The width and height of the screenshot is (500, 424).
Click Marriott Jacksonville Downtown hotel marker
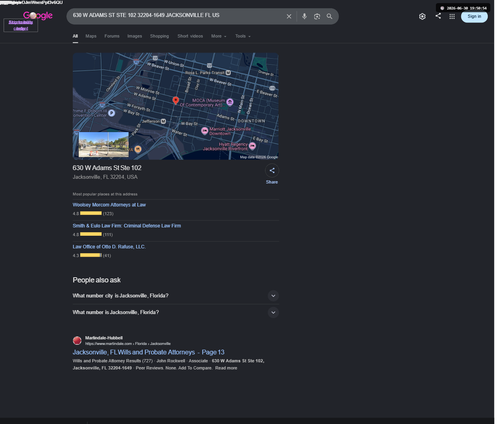pyautogui.click(x=205, y=131)
